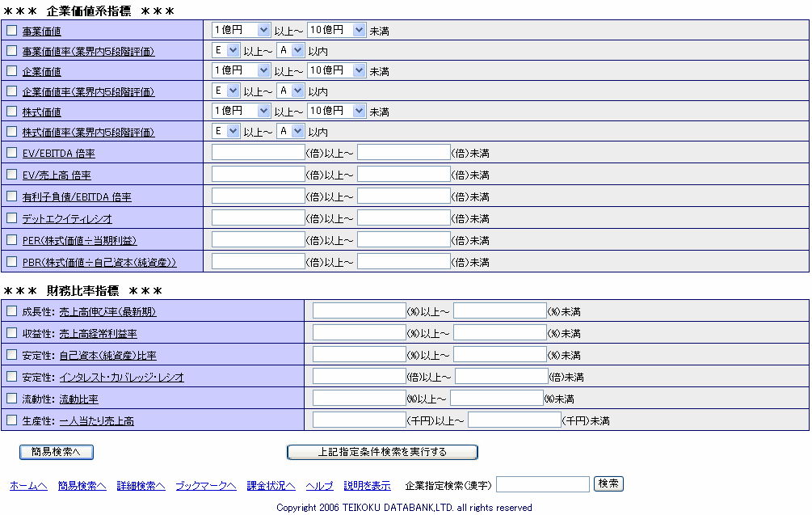This screenshot has height=515, width=812.
Task: Open ヘルプ footer link
Action: click(x=319, y=485)
